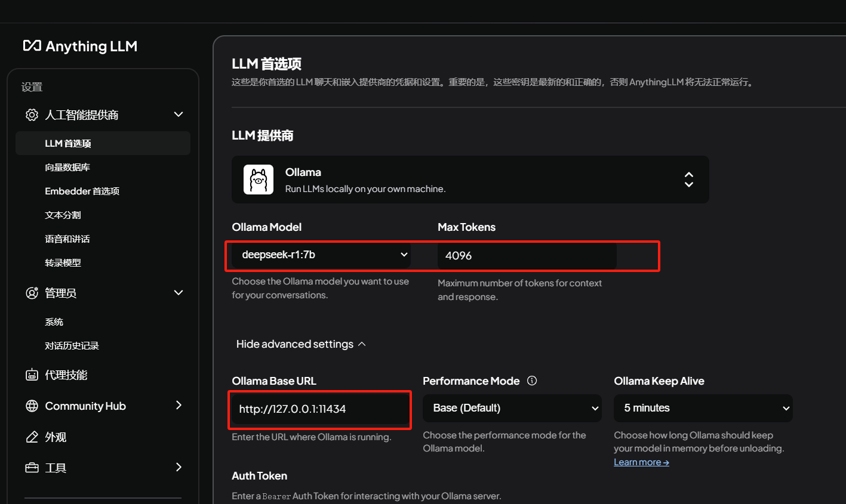
Task: Open the Ollama Keep Alive 5 minutes dropdown
Action: [x=703, y=408]
